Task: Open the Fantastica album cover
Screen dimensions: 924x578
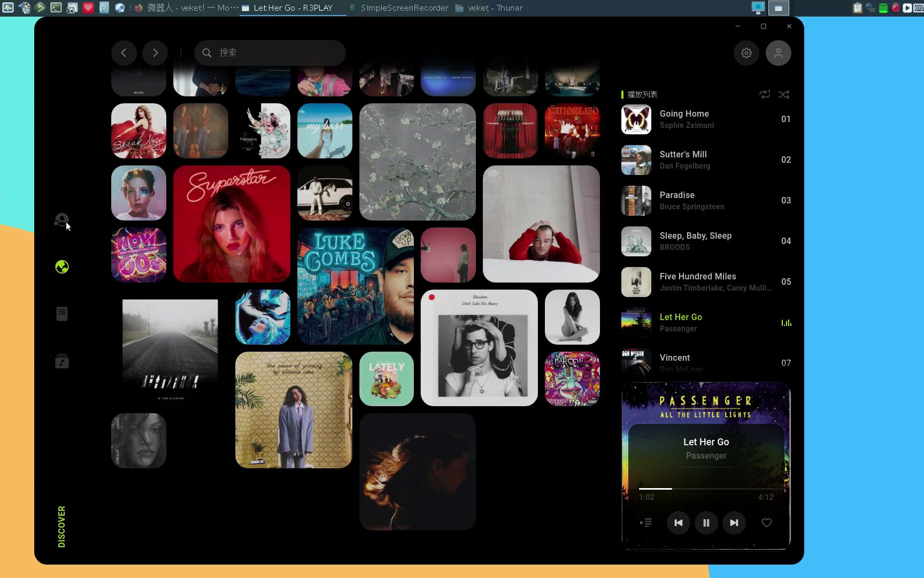Action: (263, 131)
